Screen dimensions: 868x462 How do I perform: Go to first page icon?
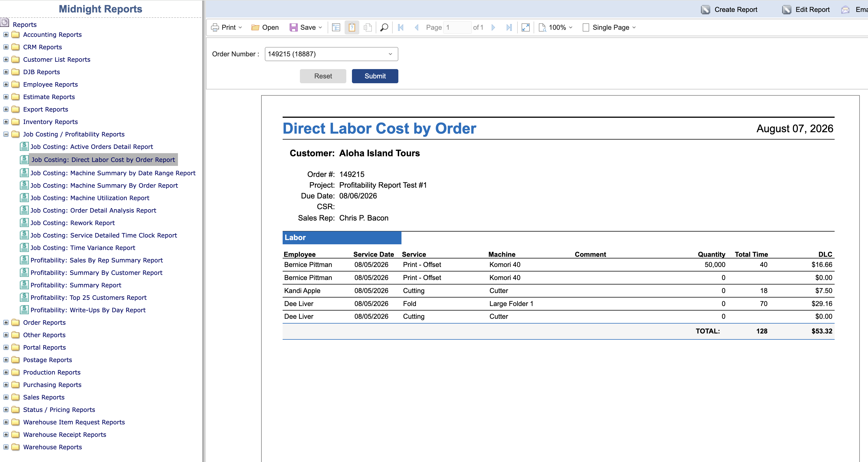coord(401,27)
